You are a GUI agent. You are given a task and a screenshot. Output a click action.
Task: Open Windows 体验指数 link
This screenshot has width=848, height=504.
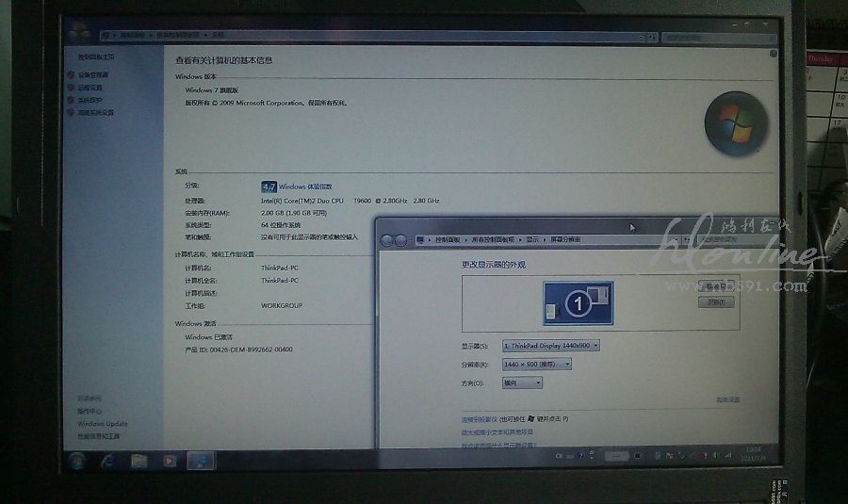(306, 187)
